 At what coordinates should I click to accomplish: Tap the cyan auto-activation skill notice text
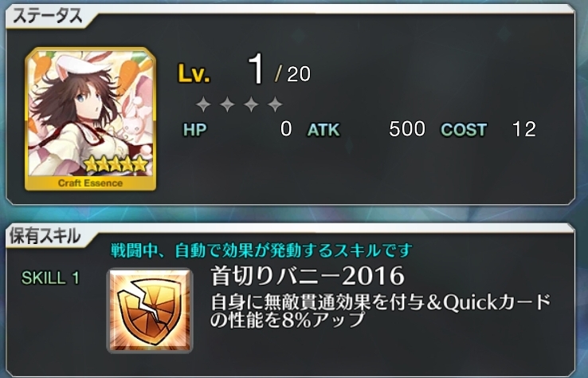click(261, 250)
